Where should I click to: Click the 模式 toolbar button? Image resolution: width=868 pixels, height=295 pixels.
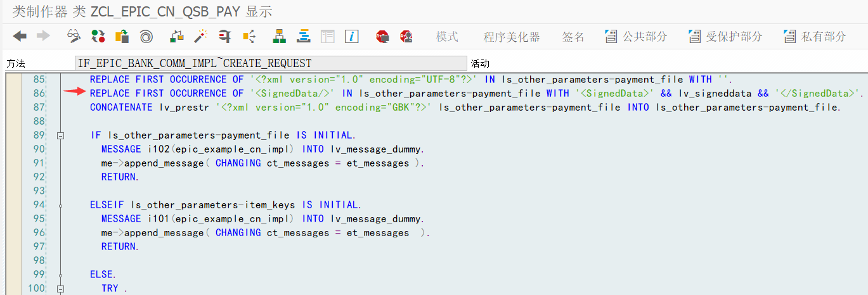click(x=447, y=37)
